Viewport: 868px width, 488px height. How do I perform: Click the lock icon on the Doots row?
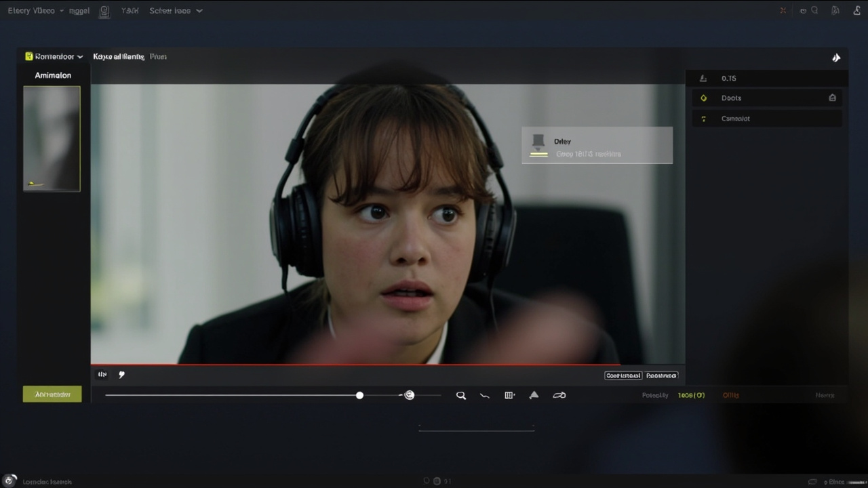point(832,98)
